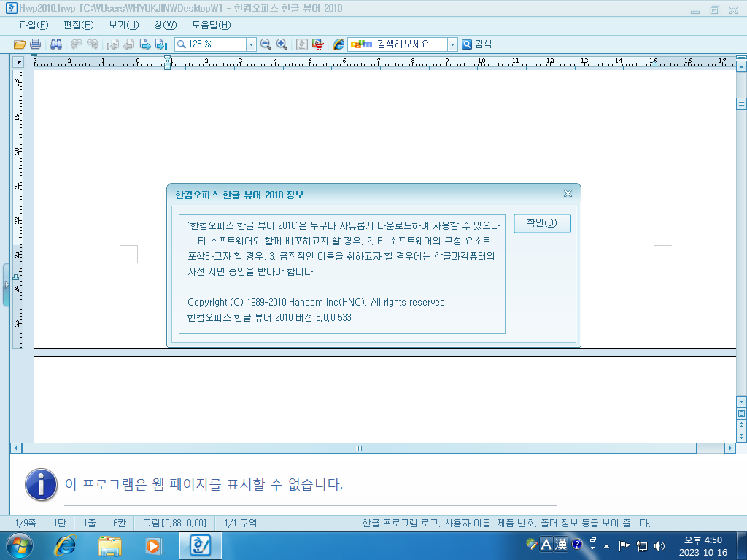Click the 검색 search button
Viewport: 747px width, 560px height.
[x=477, y=44]
